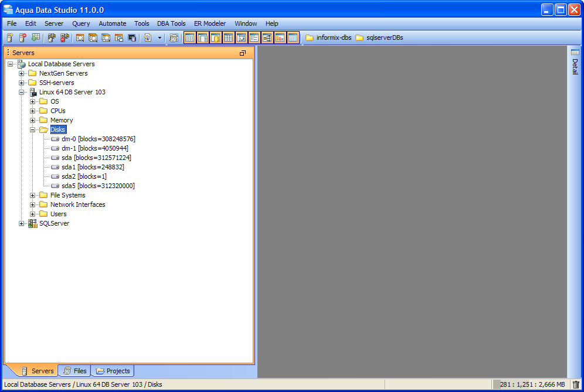The width and height of the screenshot is (584, 392).
Task: Click the stacked windows toolbar icon
Action: point(119,38)
